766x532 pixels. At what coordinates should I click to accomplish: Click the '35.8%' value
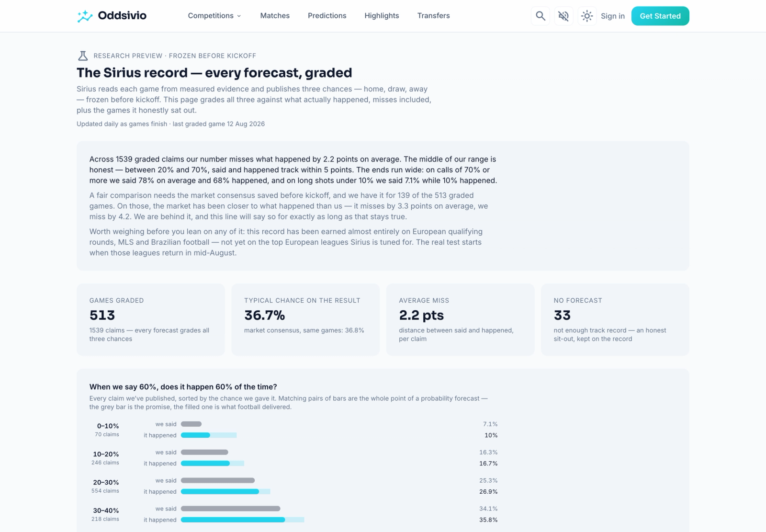[x=488, y=520]
